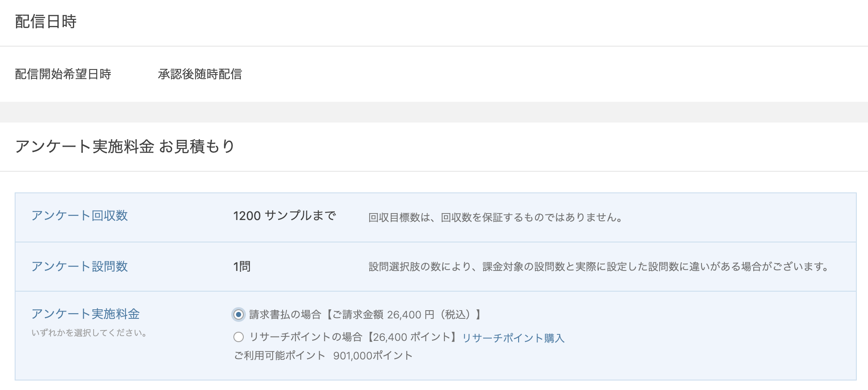This screenshot has width=868, height=390.
Task: Click the 承認後随時配信 value text
Action: pos(200,74)
